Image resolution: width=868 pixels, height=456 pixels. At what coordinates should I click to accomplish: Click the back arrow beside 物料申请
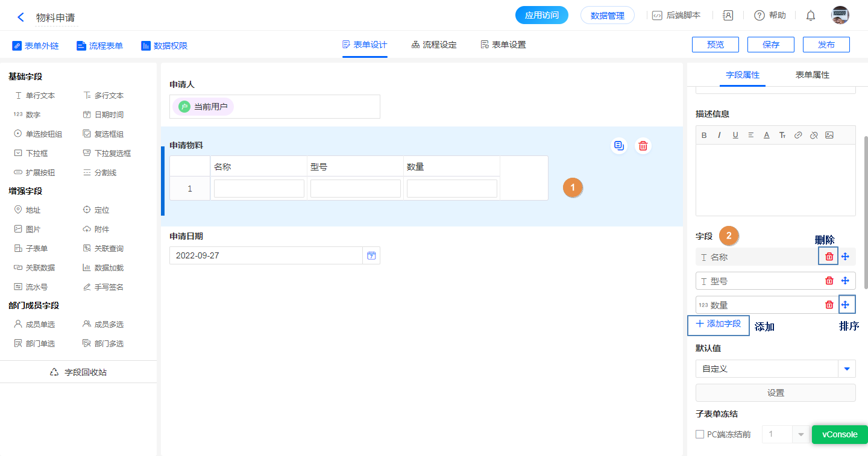[21, 17]
